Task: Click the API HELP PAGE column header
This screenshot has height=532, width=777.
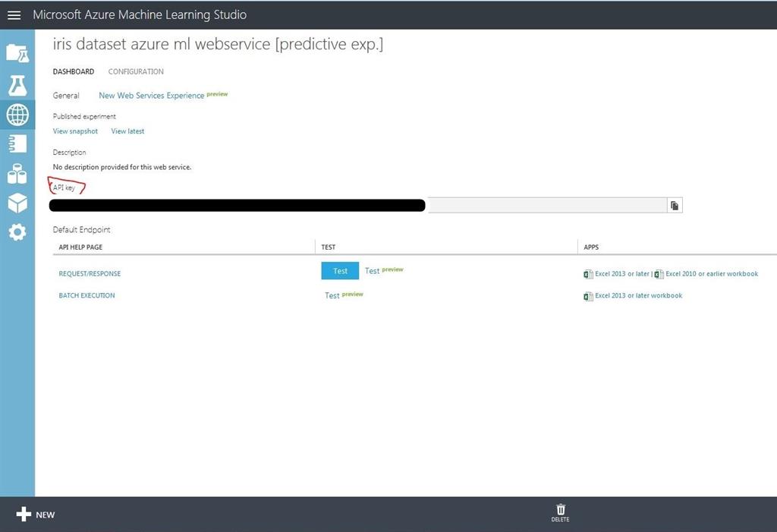Action: point(80,247)
